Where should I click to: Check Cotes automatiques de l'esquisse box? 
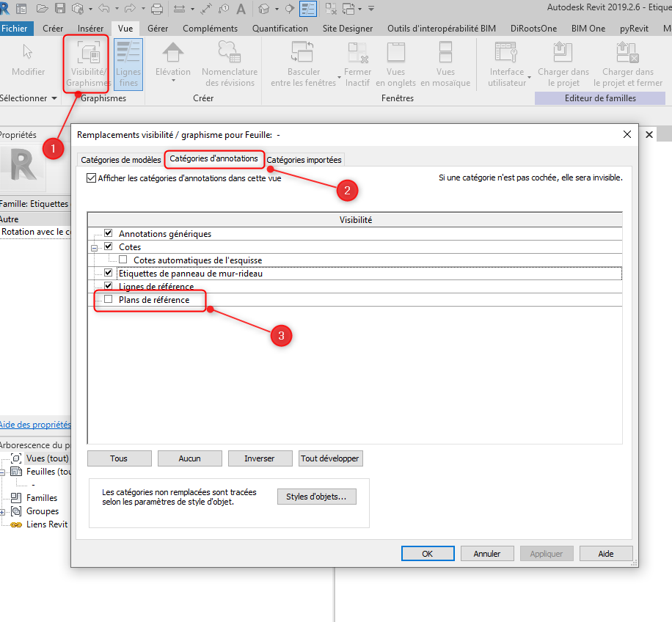click(123, 260)
